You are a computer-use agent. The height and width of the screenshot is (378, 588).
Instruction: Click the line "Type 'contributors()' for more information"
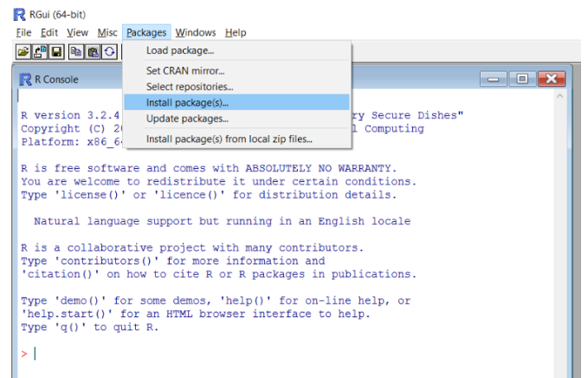173,261
